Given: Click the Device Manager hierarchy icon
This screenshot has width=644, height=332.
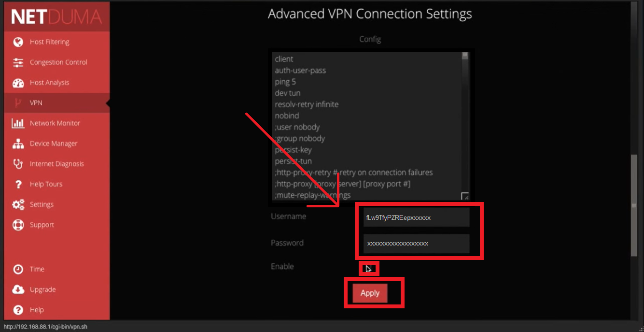Looking at the screenshot, I should point(18,144).
